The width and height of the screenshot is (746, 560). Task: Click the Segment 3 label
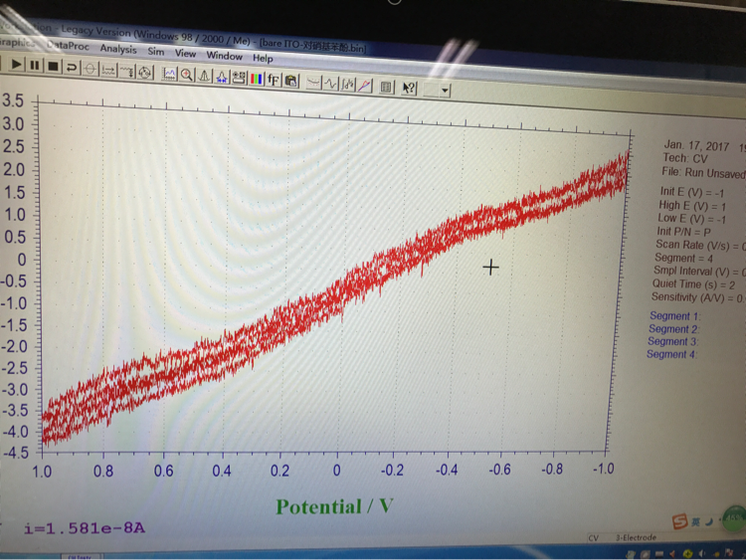pos(673,341)
